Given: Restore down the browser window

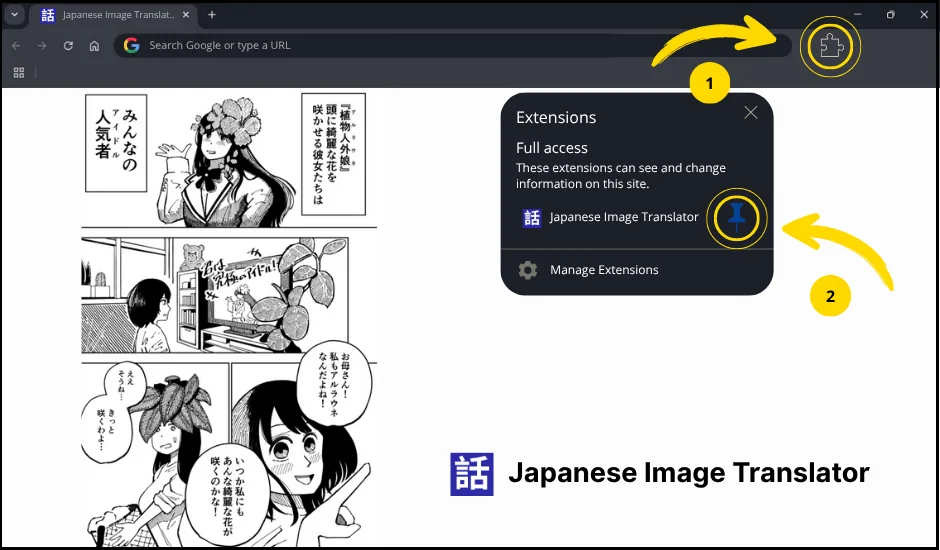Looking at the screenshot, I should (891, 14).
